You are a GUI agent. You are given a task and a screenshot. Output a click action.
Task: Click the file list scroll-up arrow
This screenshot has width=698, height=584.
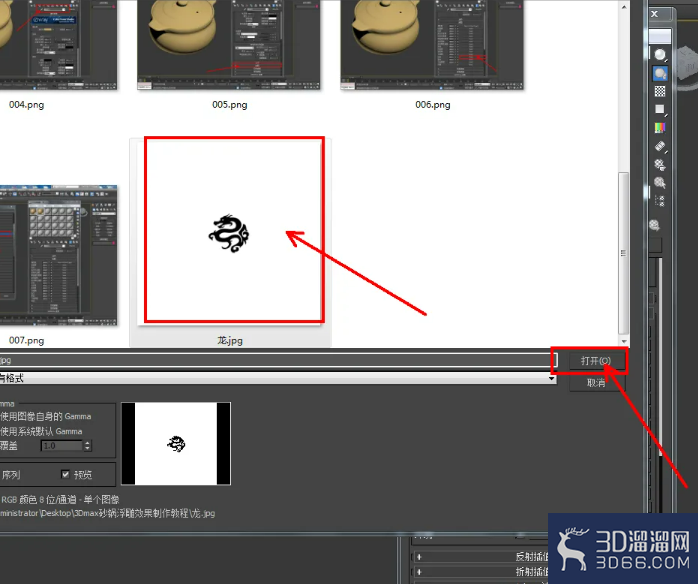[624, 7]
